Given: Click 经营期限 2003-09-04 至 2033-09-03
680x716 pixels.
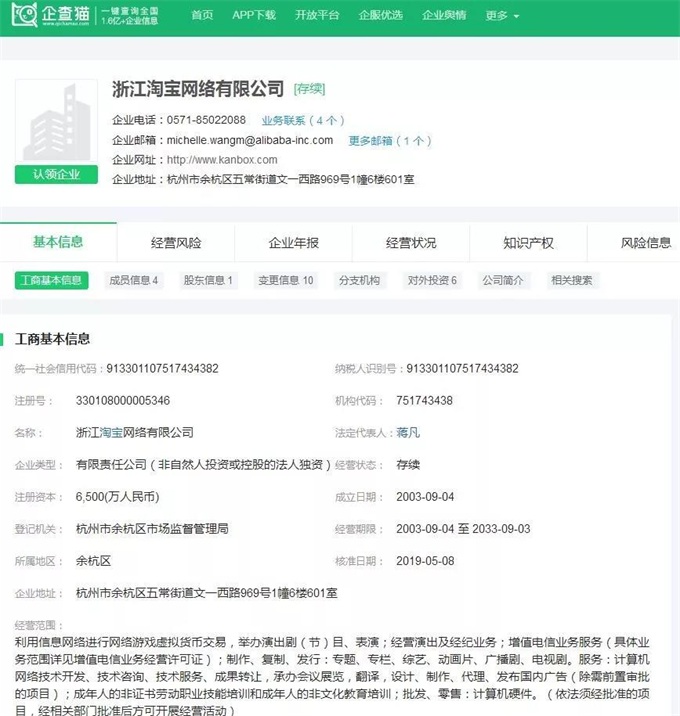Looking at the screenshot, I should (463, 529).
